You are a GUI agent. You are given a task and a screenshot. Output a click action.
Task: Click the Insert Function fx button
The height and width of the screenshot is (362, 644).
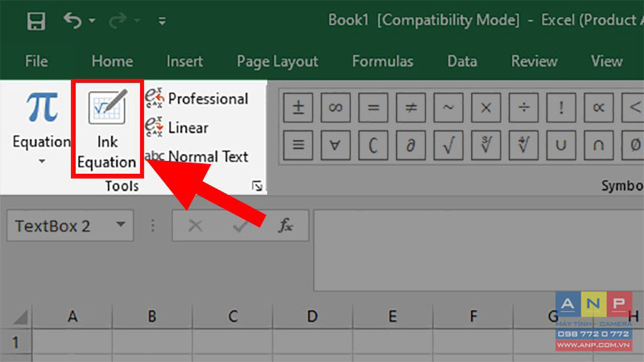point(286,225)
